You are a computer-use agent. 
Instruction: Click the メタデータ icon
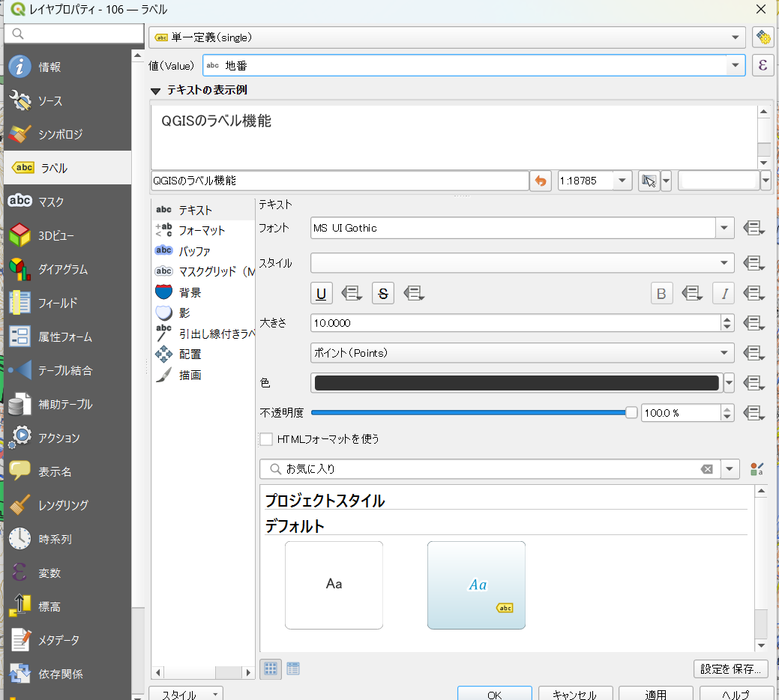coord(19,639)
